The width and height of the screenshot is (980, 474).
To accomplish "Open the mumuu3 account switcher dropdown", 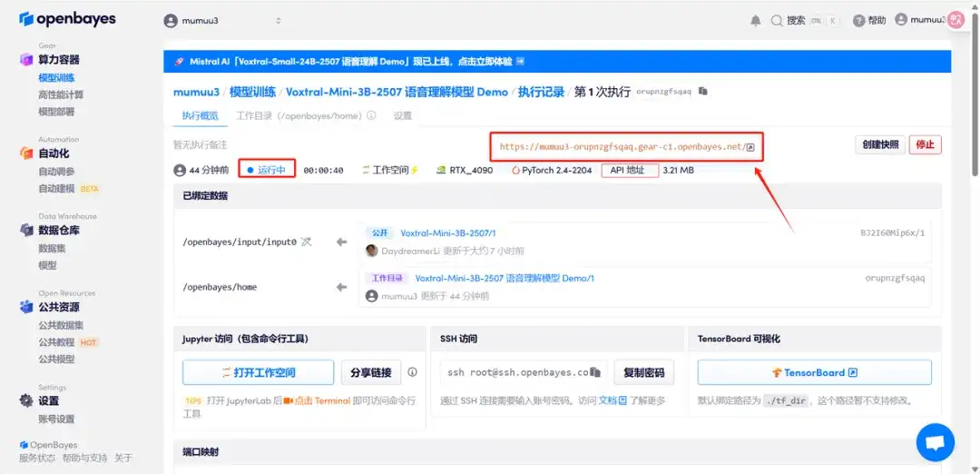I will [223, 21].
